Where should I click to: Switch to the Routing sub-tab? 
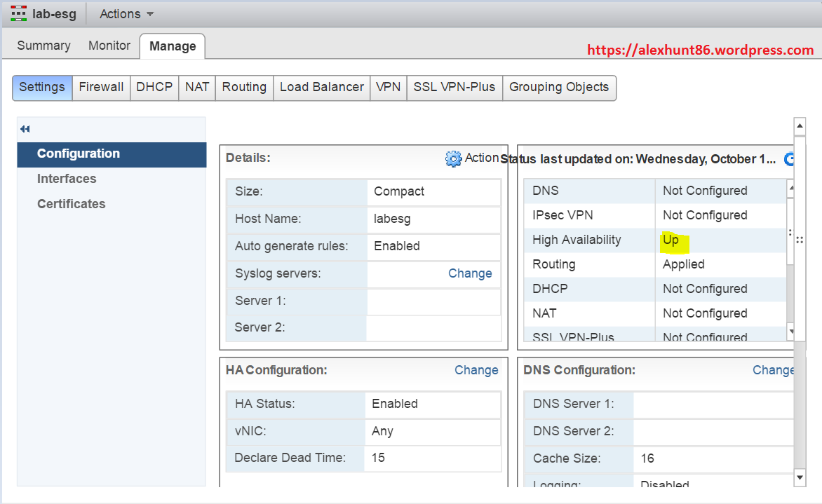tap(244, 87)
